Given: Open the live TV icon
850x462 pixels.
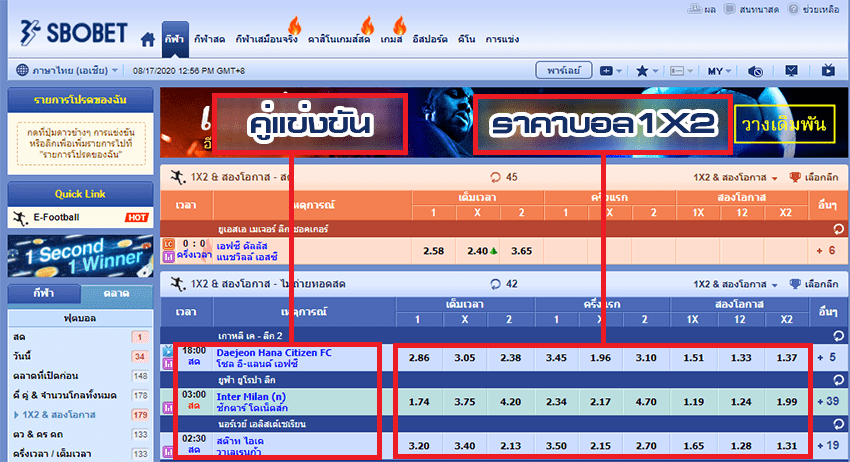Looking at the screenshot, I should [x=828, y=70].
